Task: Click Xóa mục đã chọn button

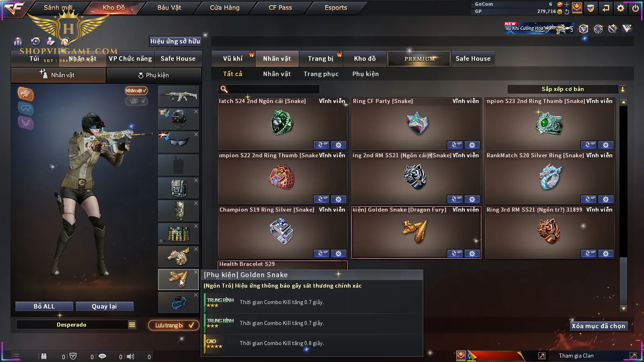Action: tap(599, 326)
